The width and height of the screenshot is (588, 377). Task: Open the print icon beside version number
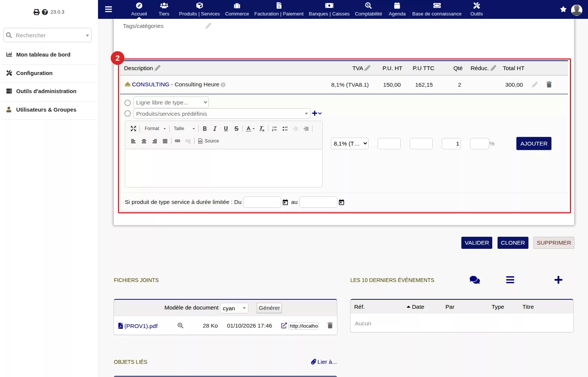(x=37, y=12)
